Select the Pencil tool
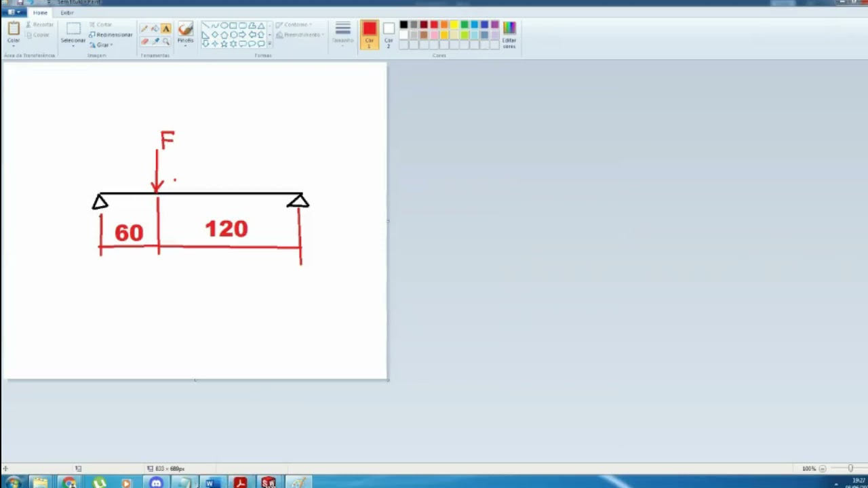Viewport: 868px width, 488px height. pyautogui.click(x=144, y=28)
